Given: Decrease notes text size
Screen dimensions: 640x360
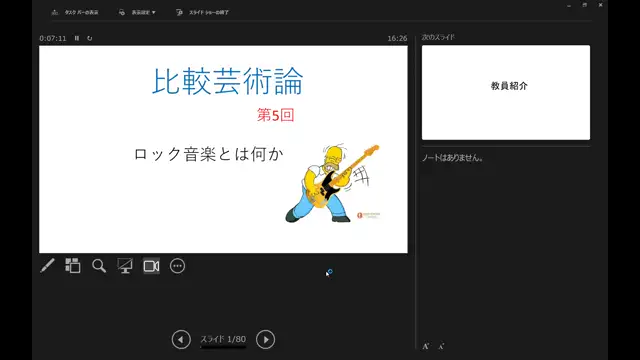Looking at the screenshot, I should click(x=441, y=347).
